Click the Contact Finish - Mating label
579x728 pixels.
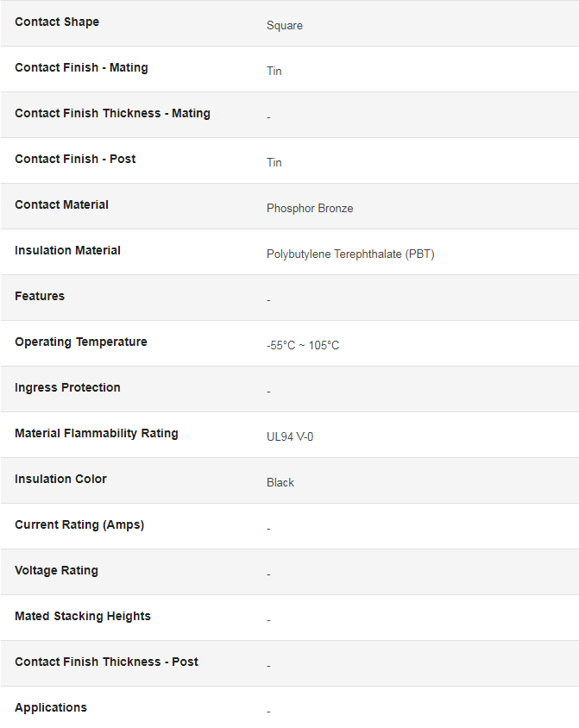81,68
